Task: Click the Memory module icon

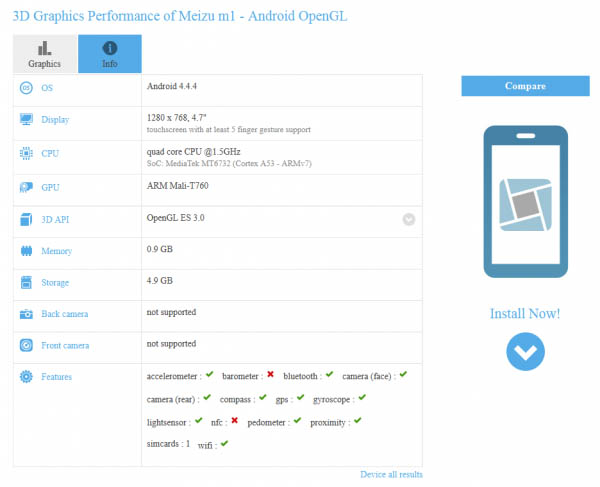Action: pyautogui.click(x=26, y=251)
